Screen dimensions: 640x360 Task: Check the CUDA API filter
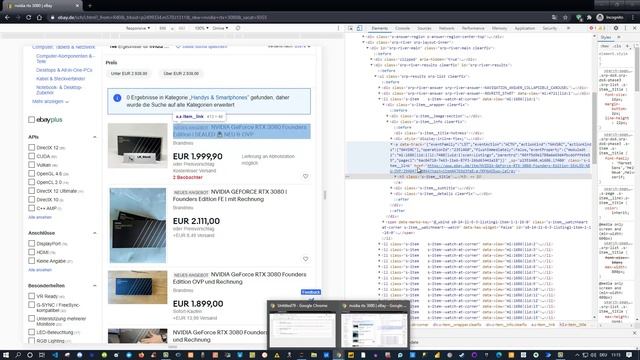click(31, 156)
